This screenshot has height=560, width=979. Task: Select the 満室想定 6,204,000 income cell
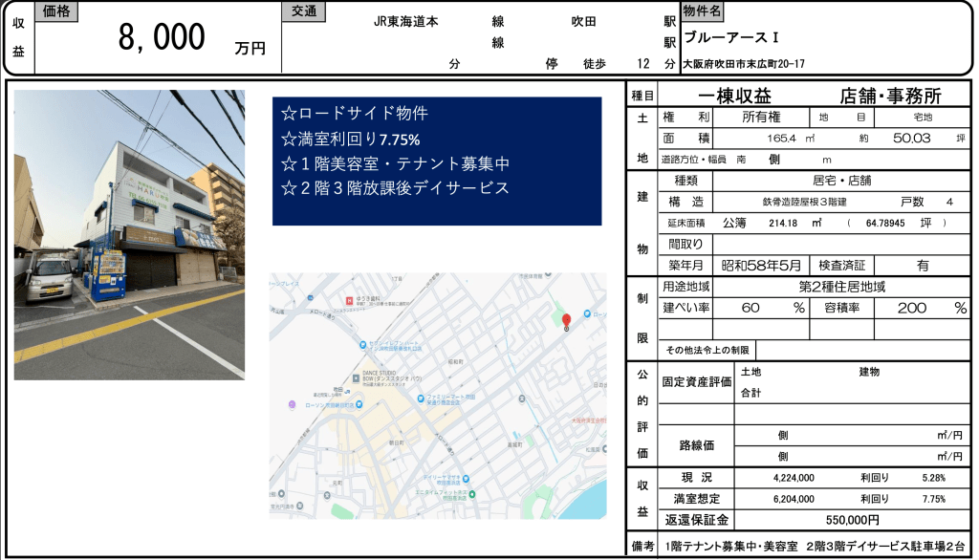(793, 499)
